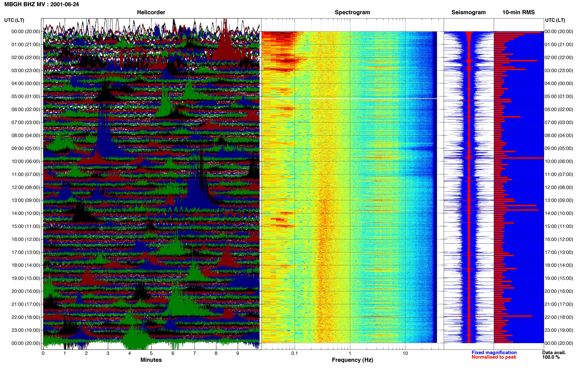Click the '100.0 %' data availability value
The width and height of the screenshot is (588, 368).
[x=551, y=357]
